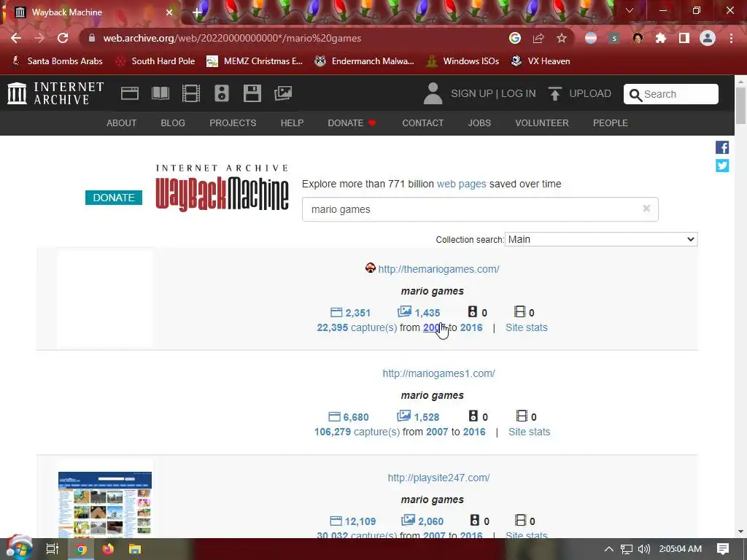Go back with browser back arrow
Image resolution: width=747 pixels, height=560 pixels.
pos(16,38)
